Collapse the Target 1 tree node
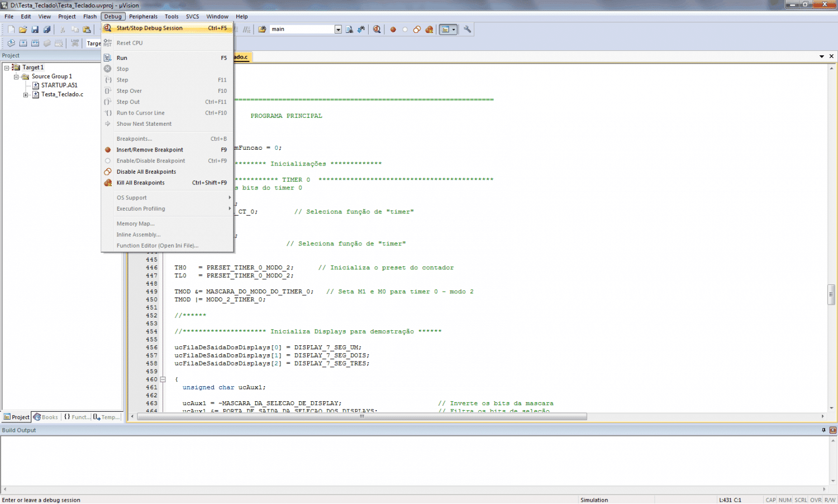838x504 pixels. click(x=7, y=68)
